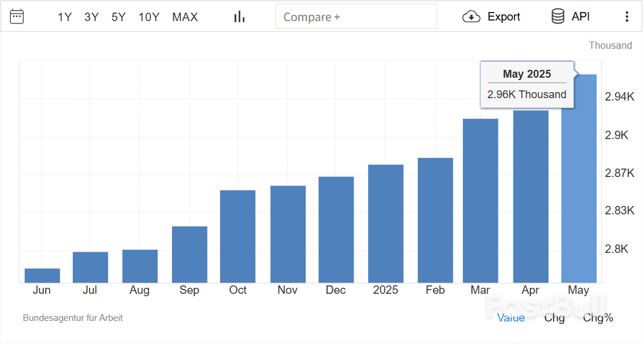644x345 pixels.
Task: Click the '2025' x-axis label
Action: coord(385,290)
